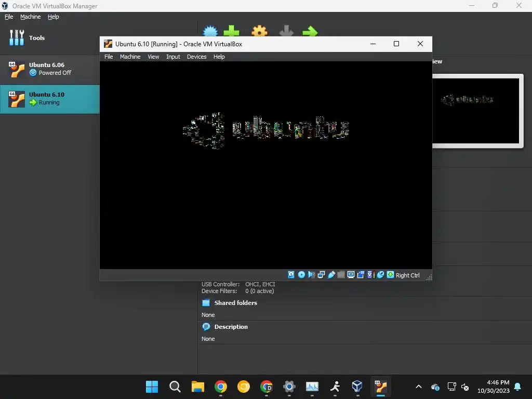This screenshot has width=532, height=399.
Task: Click the USB devices icon in VM status bar
Action: tap(331, 275)
